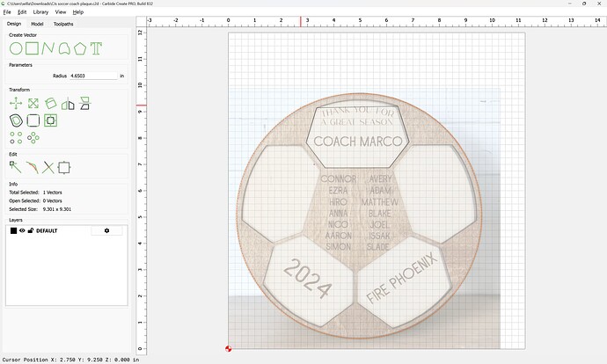Open the File menu
Viewport: 607px width, 364px height.
click(7, 12)
